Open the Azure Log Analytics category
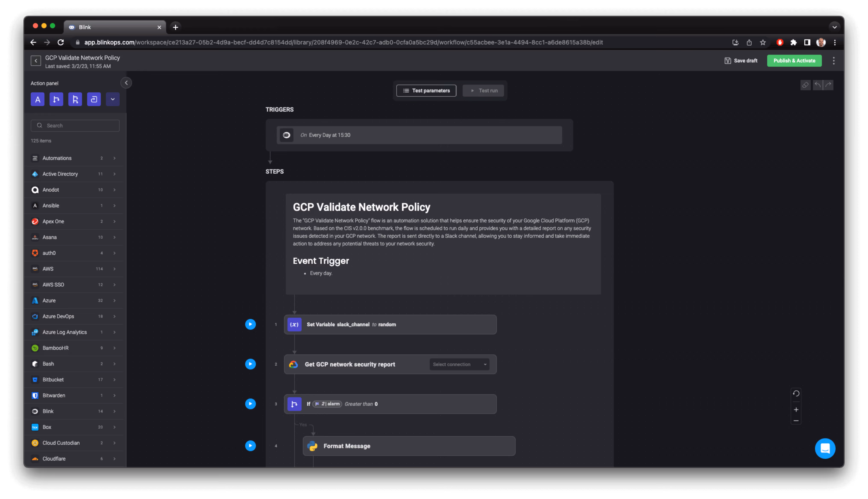The width and height of the screenshot is (868, 499). click(x=74, y=332)
